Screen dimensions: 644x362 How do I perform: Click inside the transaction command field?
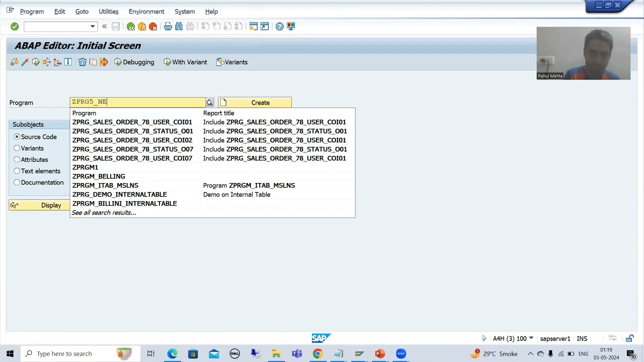coord(56,26)
